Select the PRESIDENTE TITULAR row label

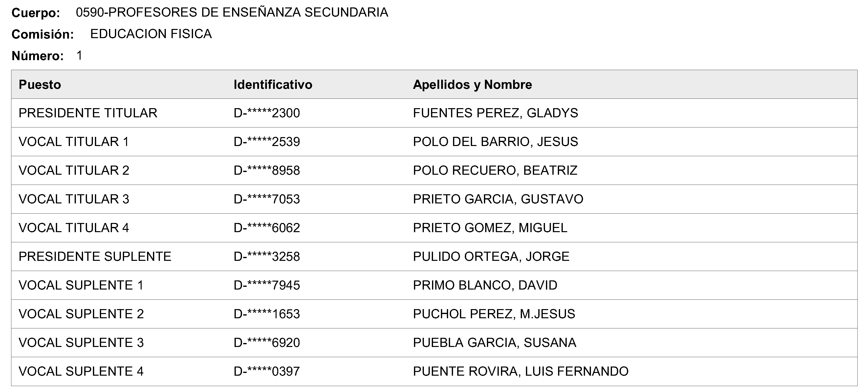point(87,113)
